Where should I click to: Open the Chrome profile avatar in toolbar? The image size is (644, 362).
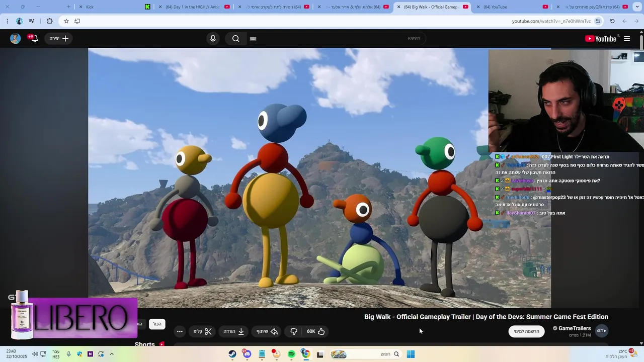19,21
